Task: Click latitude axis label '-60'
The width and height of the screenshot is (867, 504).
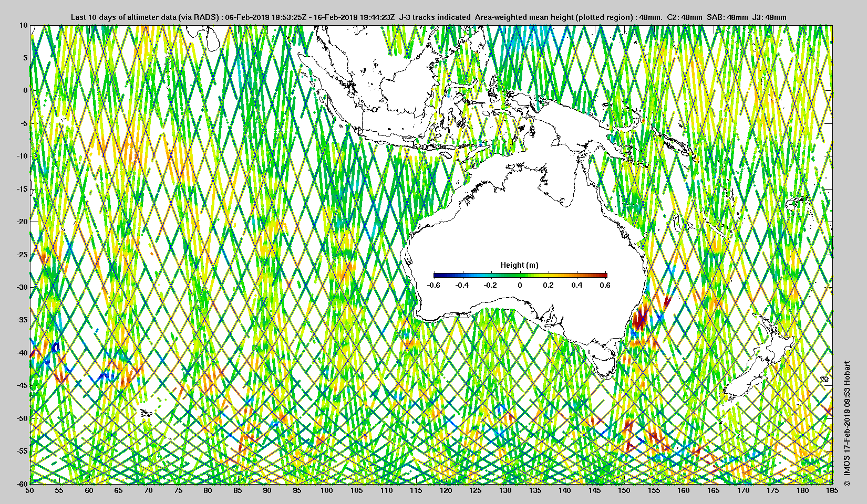Action: tap(22, 484)
